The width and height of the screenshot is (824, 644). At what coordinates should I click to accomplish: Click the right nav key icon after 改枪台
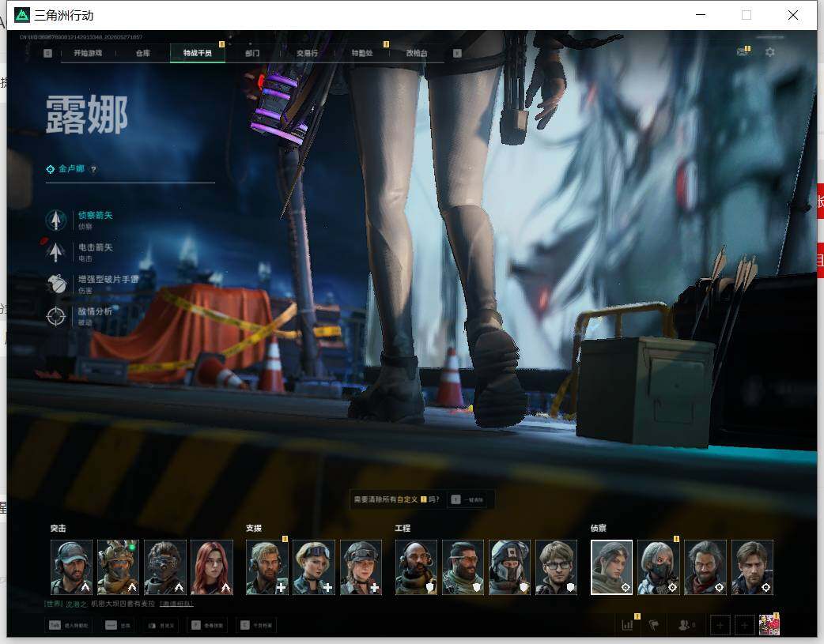[x=457, y=53]
